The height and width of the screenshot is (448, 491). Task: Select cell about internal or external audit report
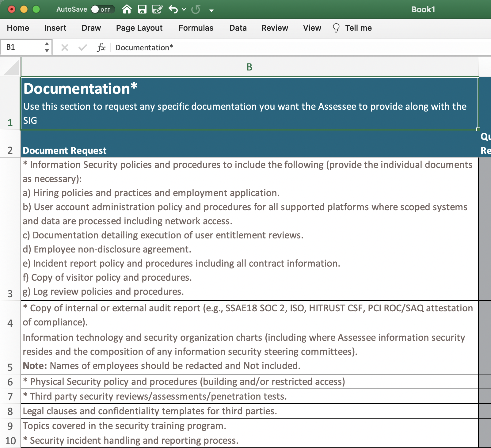(x=249, y=315)
